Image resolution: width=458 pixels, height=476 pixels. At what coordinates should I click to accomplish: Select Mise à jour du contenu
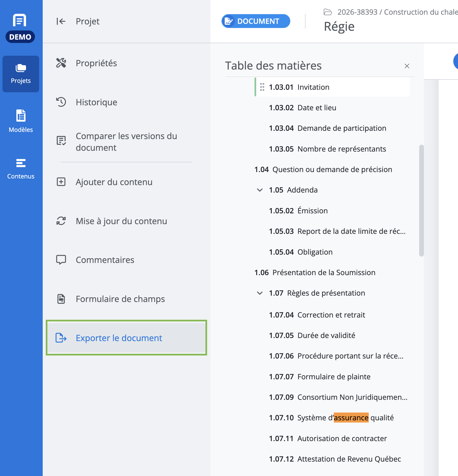point(126,221)
